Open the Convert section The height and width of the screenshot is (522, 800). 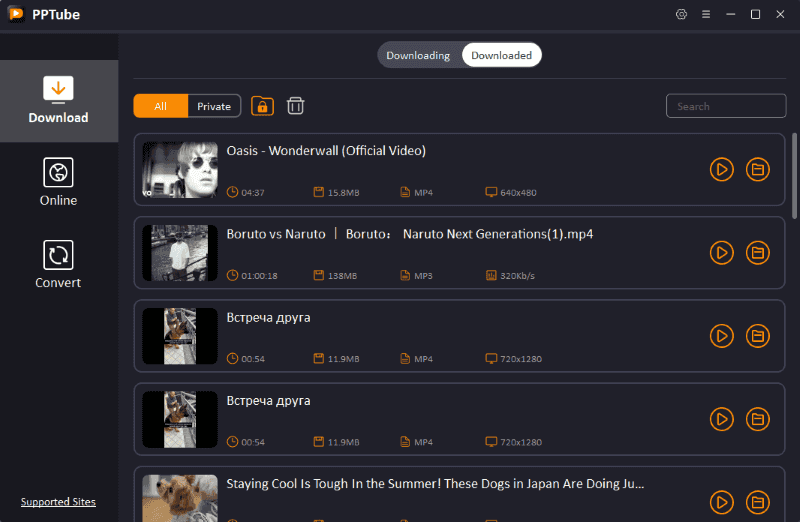point(59,264)
